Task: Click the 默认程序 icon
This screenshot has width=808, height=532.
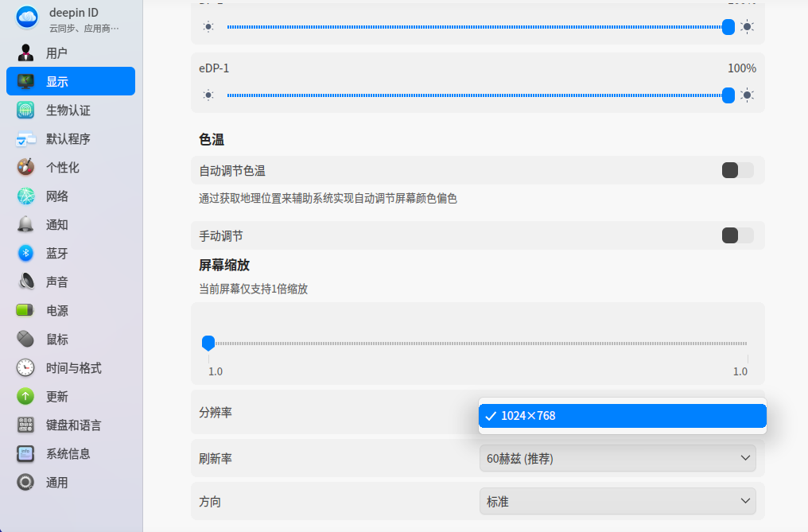Action: (25, 138)
